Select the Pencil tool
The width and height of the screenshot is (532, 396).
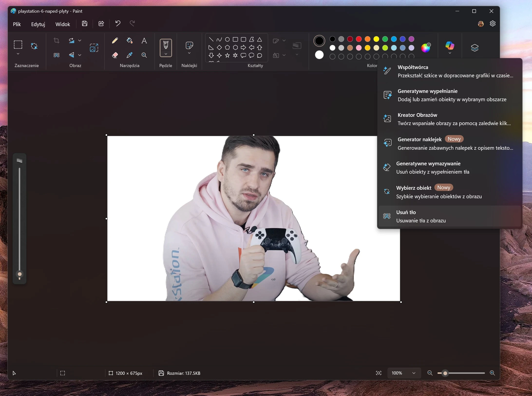pos(115,40)
